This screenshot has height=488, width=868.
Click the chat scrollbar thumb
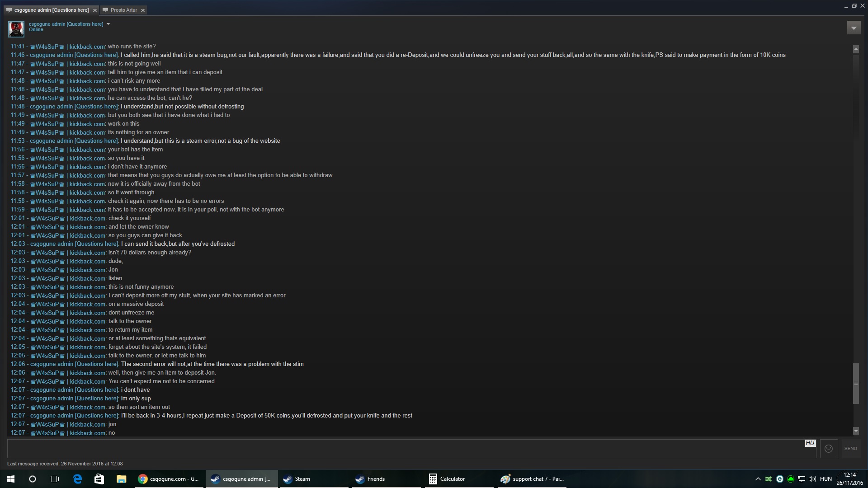[856, 384]
